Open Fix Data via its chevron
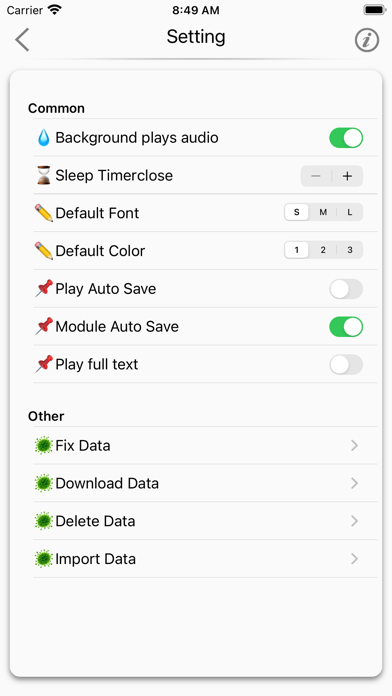Image resolution: width=392 pixels, height=696 pixels. pos(354,445)
